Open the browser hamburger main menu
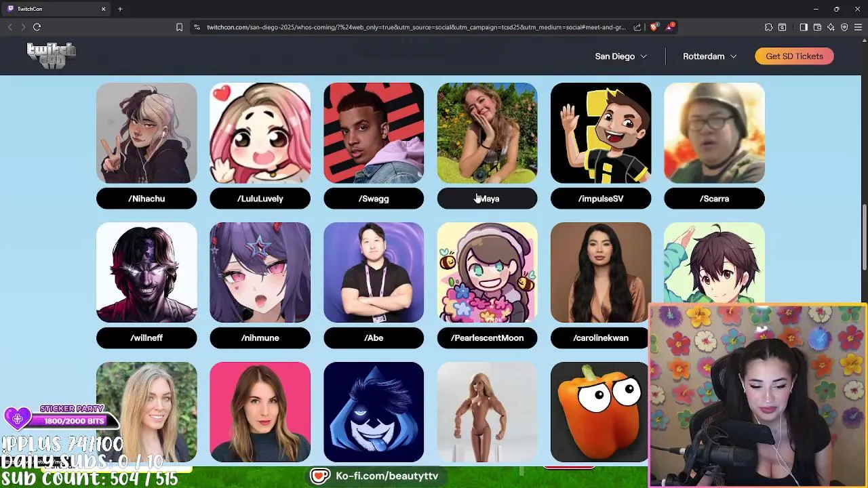The width and height of the screenshot is (868, 488). [858, 27]
